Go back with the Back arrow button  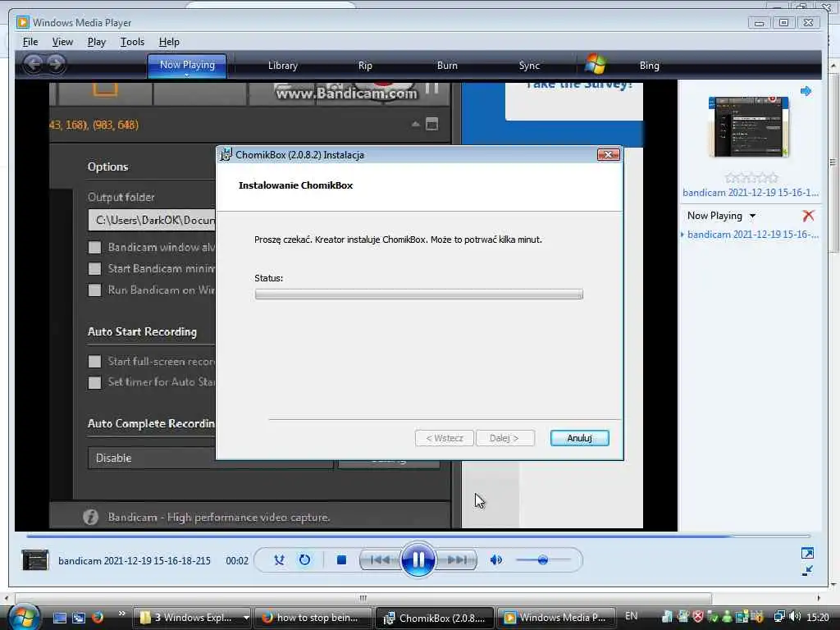tap(33, 65)
